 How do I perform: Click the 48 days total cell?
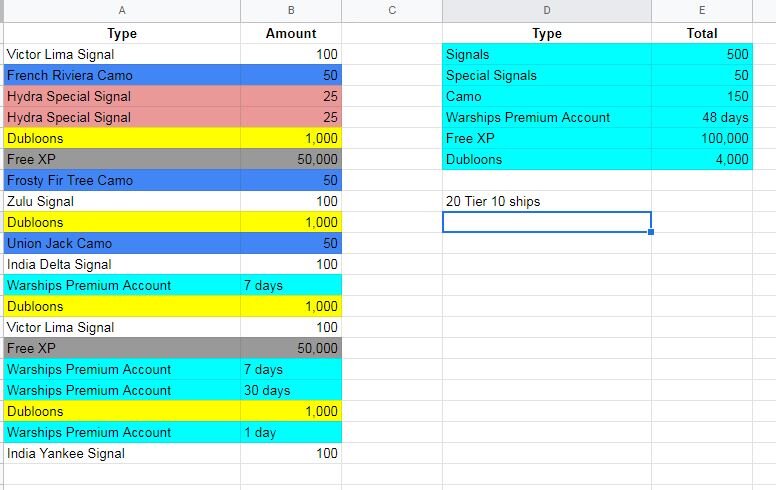(x=701, y=117)
